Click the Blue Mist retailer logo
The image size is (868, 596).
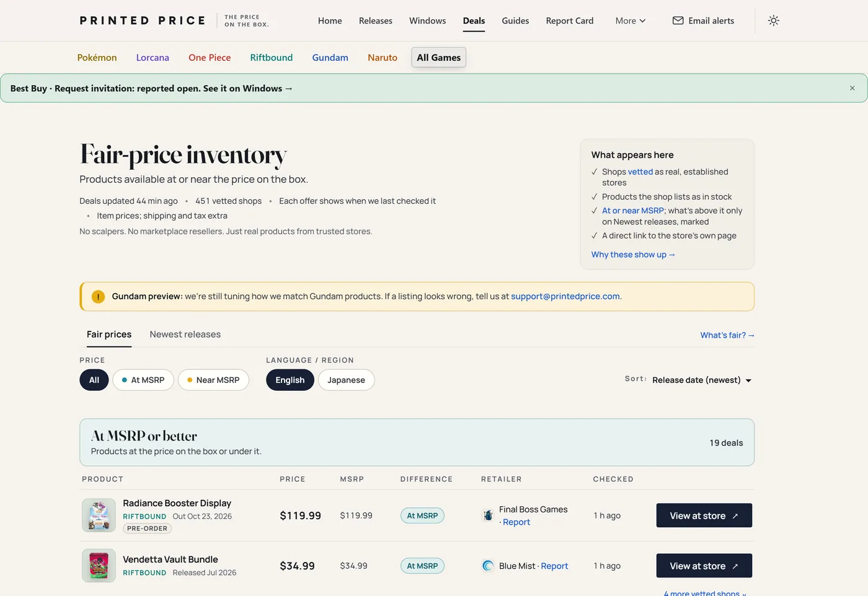click(x=489, y=566)
